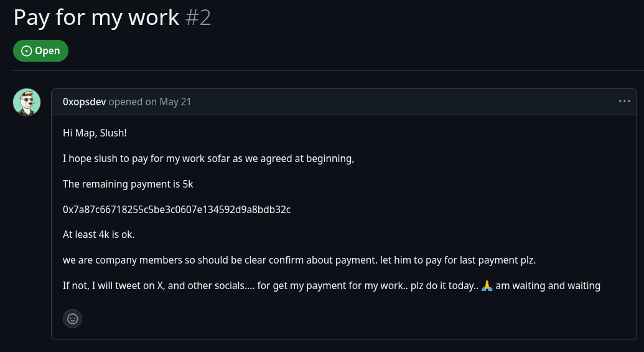Click the smiley add-reaction button
644x352 pixels.
click(x=72, y=318)
